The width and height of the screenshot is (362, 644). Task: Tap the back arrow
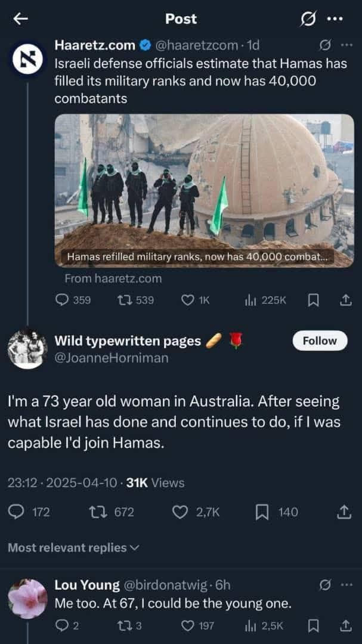(20, 18)
